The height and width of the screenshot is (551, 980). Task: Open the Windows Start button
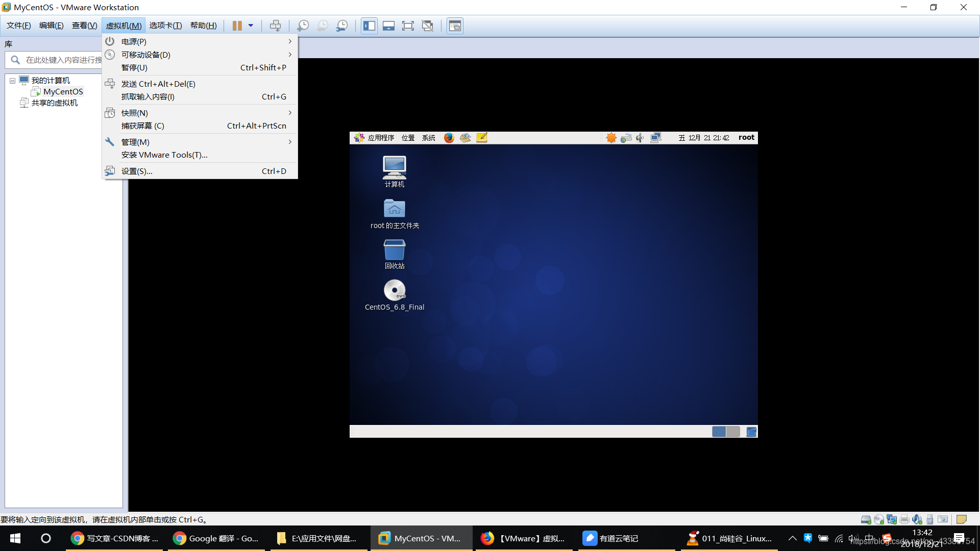point(15,538)
